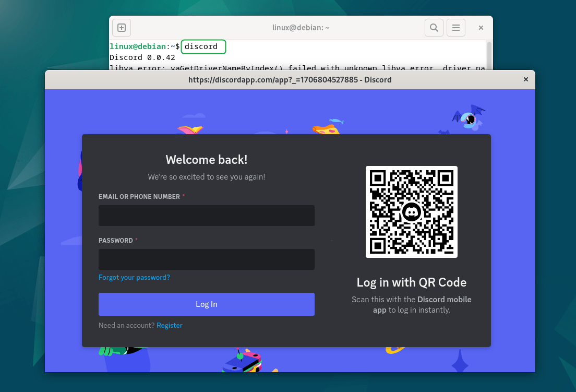Click the pizza slice illustration

[x=326, y=128]
